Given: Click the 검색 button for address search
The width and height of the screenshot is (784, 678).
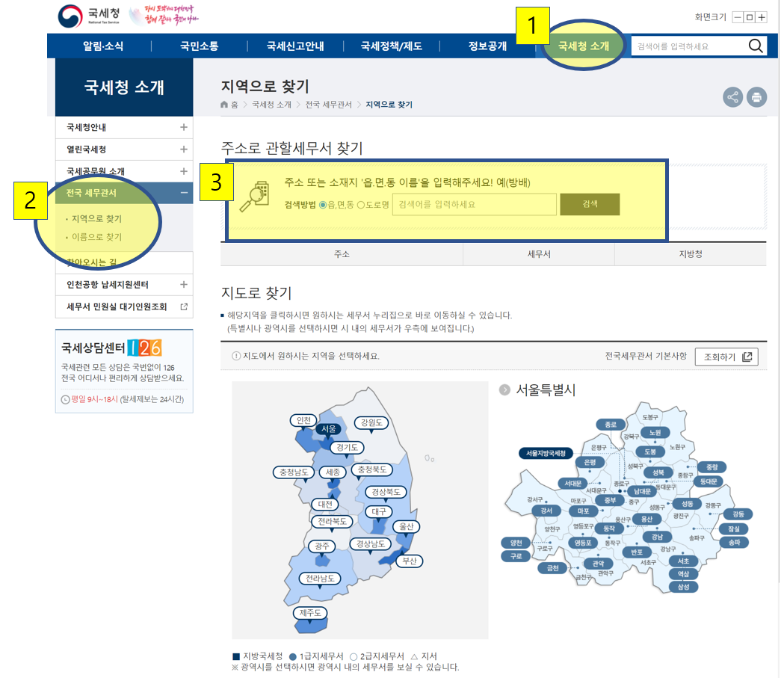Looking at the screenshot, I should [590, 204].
